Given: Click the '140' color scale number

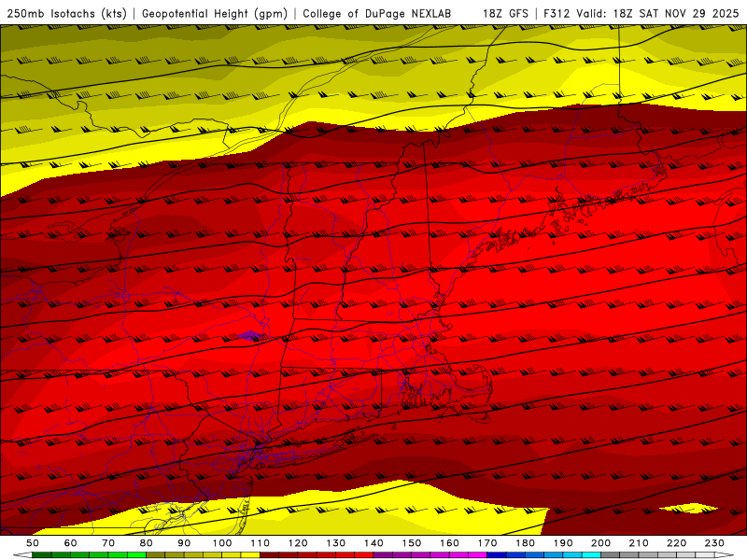Looking at the screenshot, I should click(373, 543).
